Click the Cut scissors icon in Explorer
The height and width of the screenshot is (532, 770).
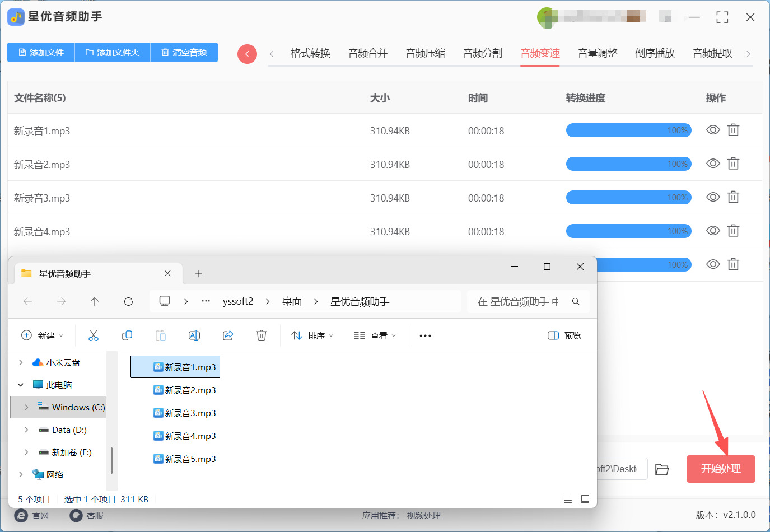pos(94,335)
